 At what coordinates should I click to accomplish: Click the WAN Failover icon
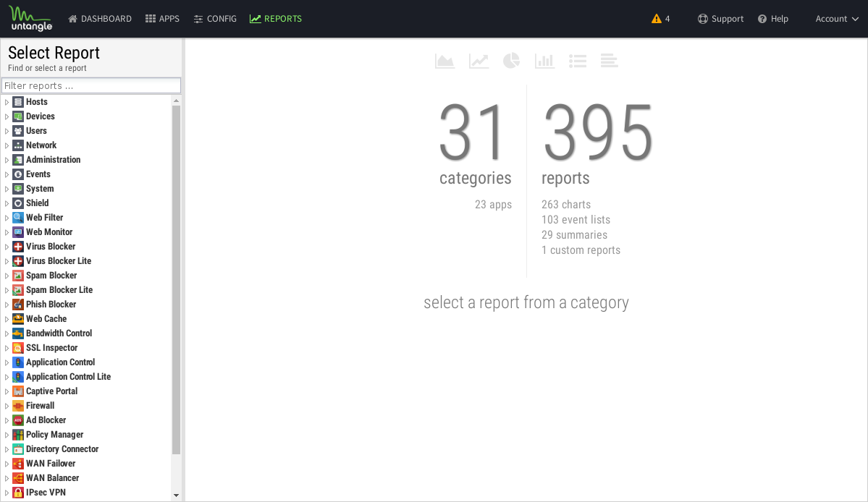click(x=18, y=463)
